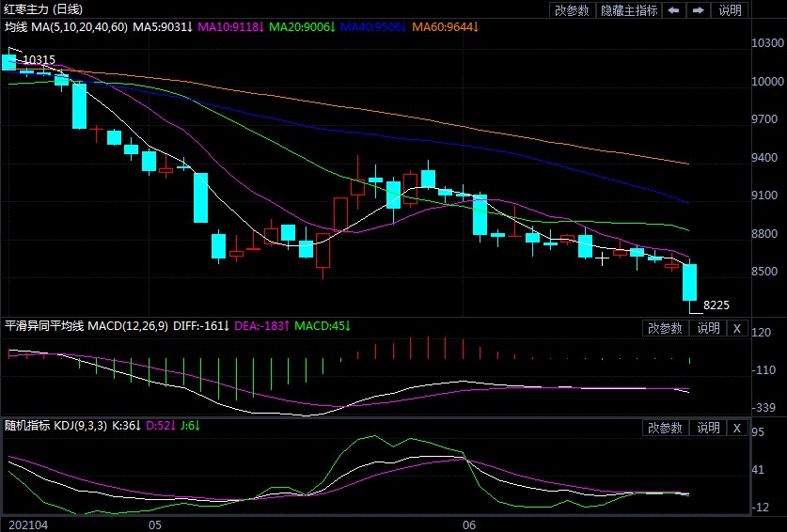Select the magenta MA10:9118 legend label

(x=231, y=27)
